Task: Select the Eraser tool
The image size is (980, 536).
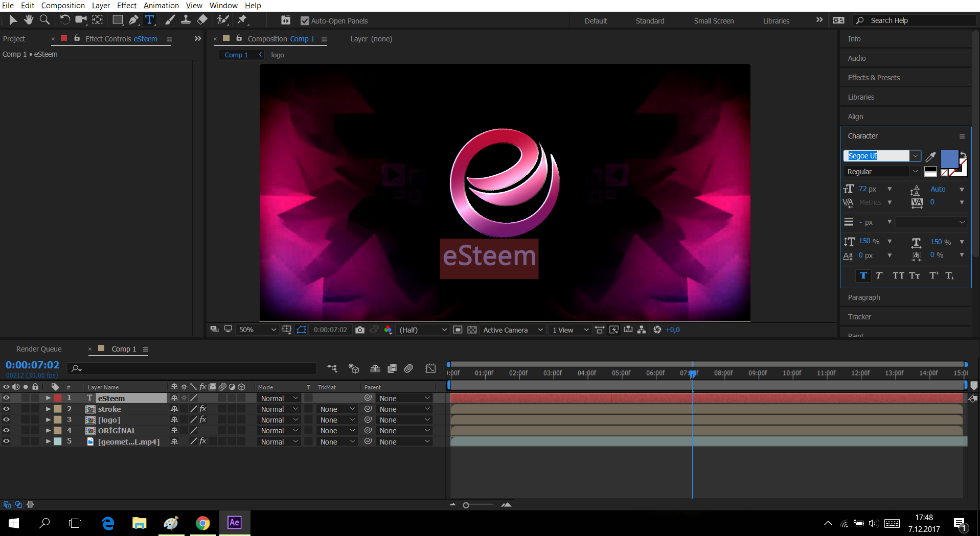Action: point(202,20)
